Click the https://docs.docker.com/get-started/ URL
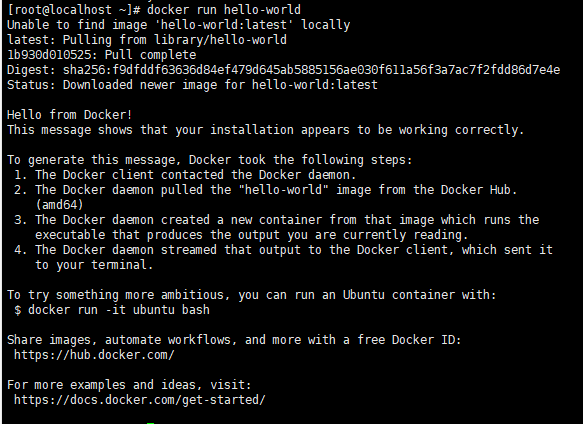Image resolution: width=583 pixels, height=424 pixels. (x=139, y=400)
